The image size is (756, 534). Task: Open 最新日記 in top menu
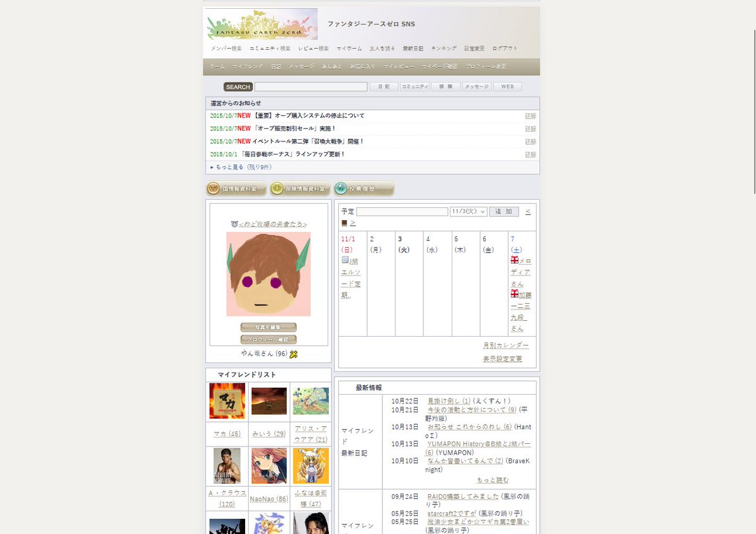(x=413, y=49)
